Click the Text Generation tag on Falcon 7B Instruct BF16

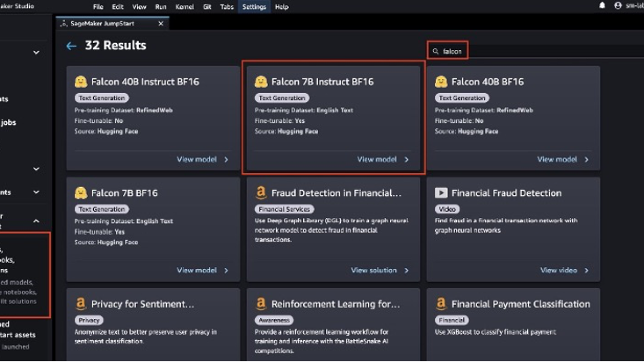tap(282, 98)
